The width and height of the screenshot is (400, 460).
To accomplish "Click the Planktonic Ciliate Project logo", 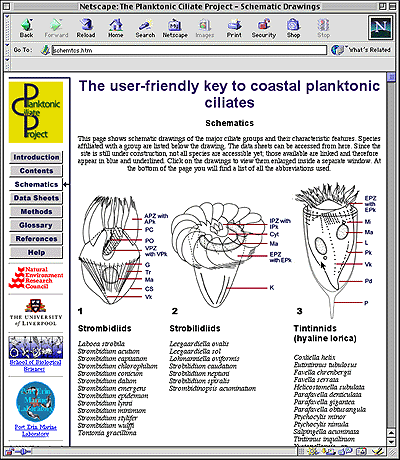I will tap(36, 112).
